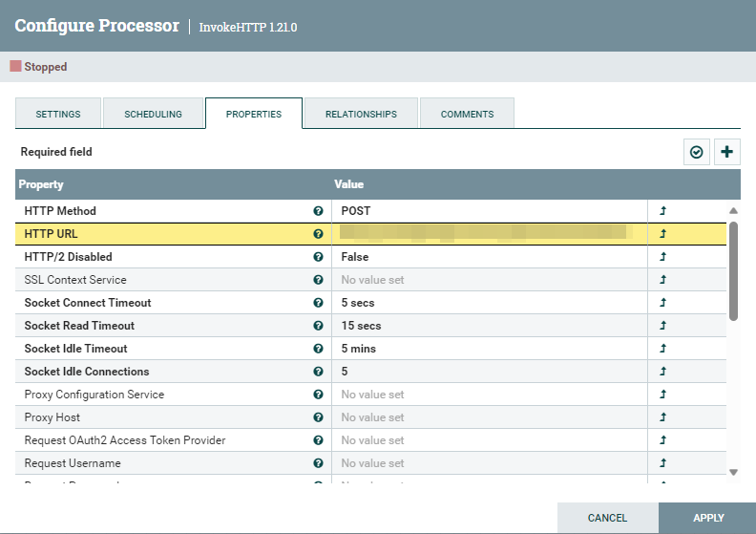Show help for Request Username
The height and width of the screenshot is (534, 756).
(x=318, y=463)
